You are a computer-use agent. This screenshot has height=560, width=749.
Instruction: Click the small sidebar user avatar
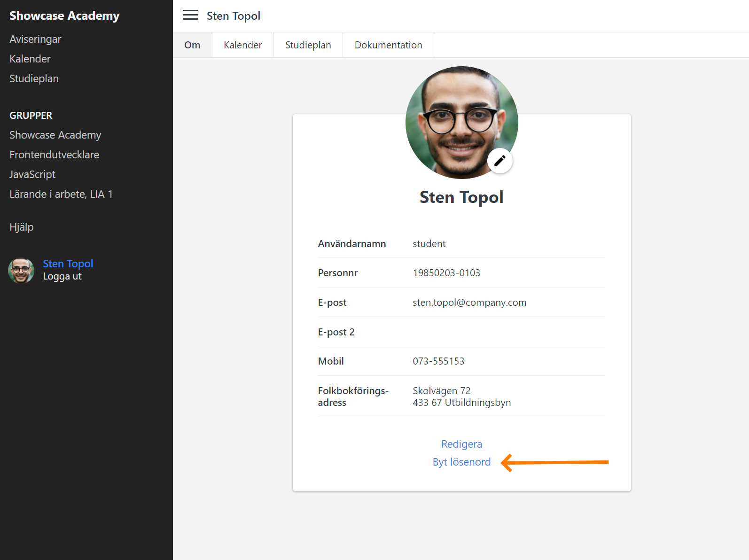point(21,270)
